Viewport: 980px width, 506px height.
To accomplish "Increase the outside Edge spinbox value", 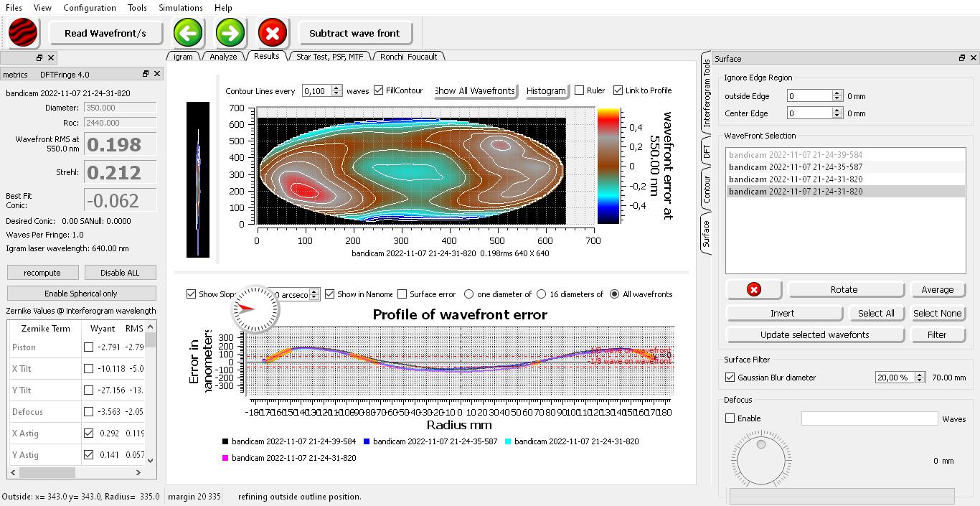I will pos(837,93).
